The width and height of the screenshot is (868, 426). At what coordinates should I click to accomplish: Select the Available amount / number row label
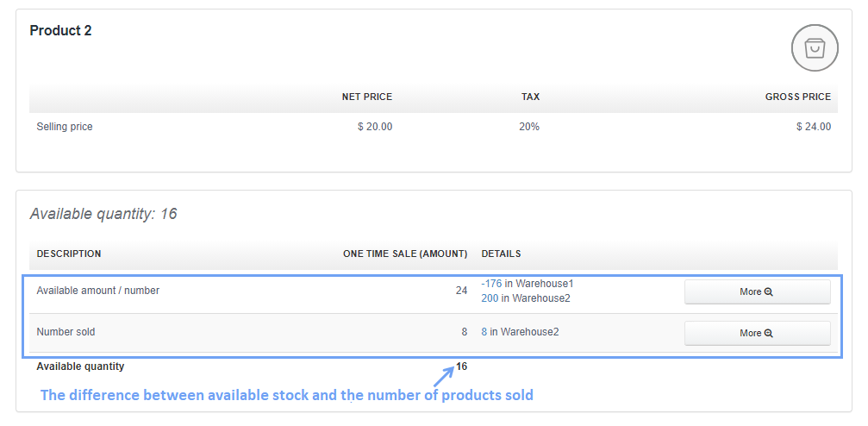97,291
